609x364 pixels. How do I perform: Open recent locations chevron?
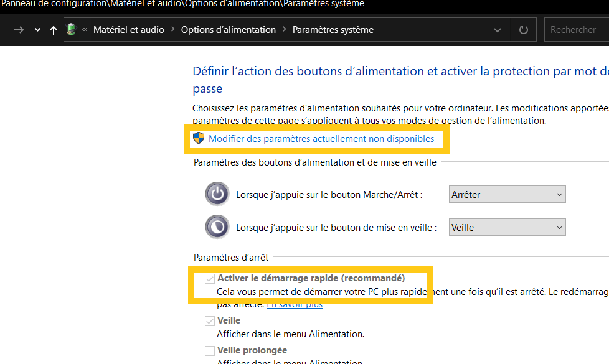38,30
